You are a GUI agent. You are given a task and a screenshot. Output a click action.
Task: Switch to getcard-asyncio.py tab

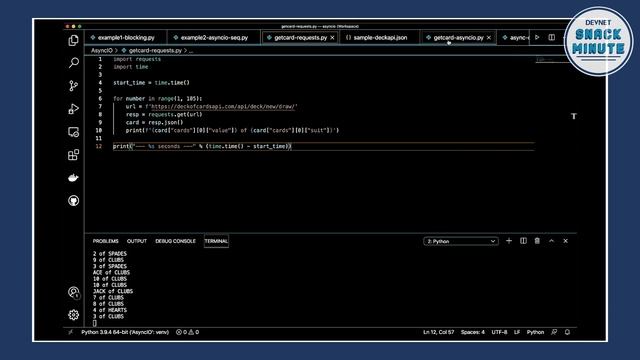coord(458,38)
